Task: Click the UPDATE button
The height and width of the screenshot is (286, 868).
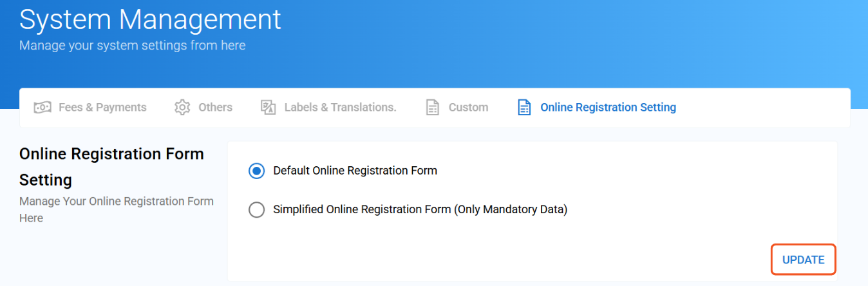Action: [803, 260]
